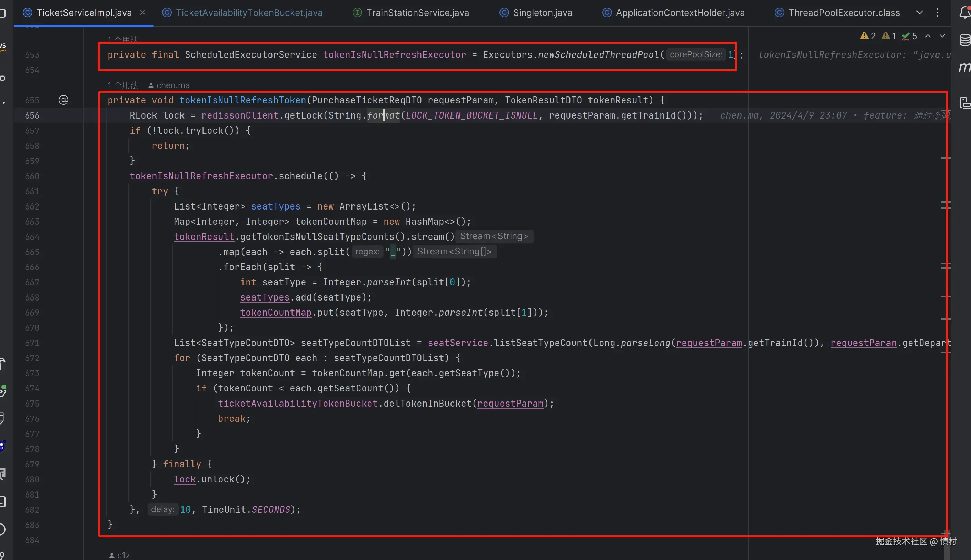
Task: Open the Notifications bell panel
Action: click(x=964, y=13)
